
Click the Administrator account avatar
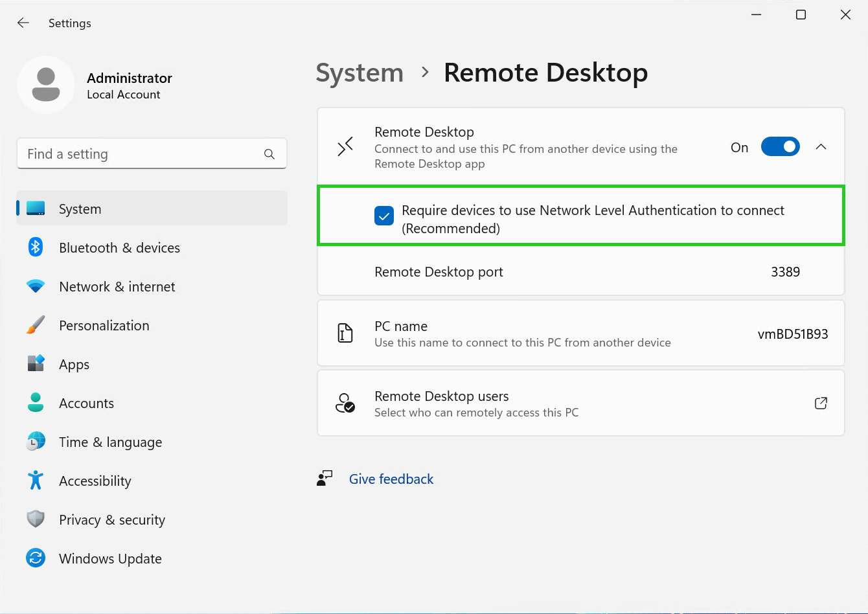point(46,85)
